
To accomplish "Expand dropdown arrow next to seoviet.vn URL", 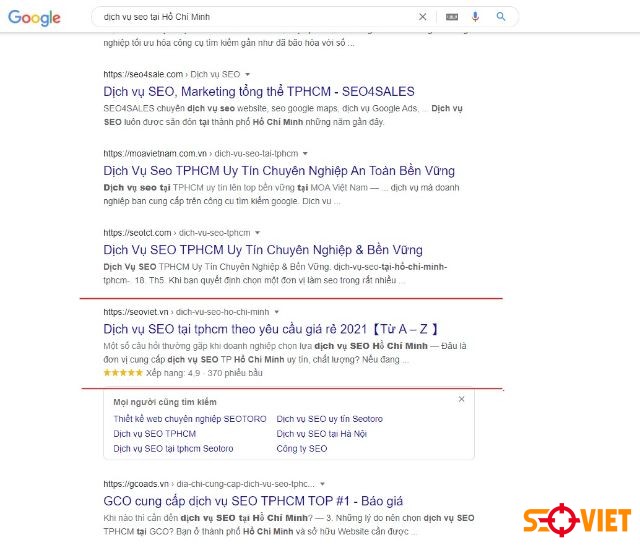I will (276, 312).
